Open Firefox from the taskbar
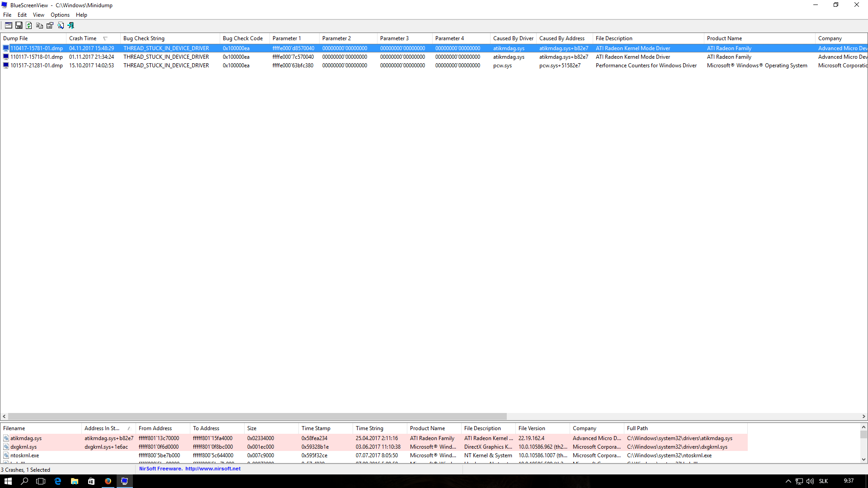This screenshot has height=488, width=868. coord(108,481)
